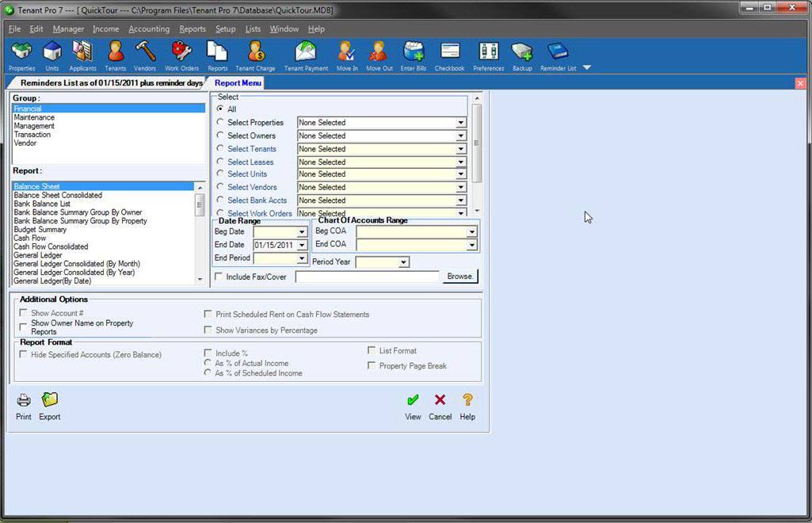Select the All radio button
The width and height of the screenshot is (812, 523).
[220, 109]
